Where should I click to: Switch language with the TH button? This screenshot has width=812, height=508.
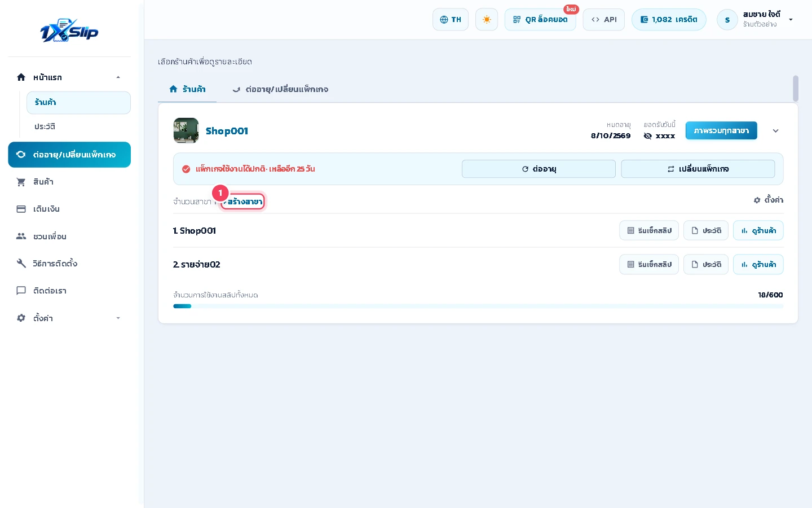point(451,20)
